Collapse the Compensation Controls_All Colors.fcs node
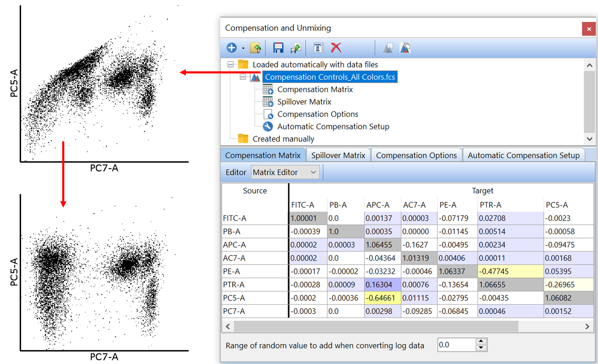This screenshot has height=364, width=598. coord(243,77)
